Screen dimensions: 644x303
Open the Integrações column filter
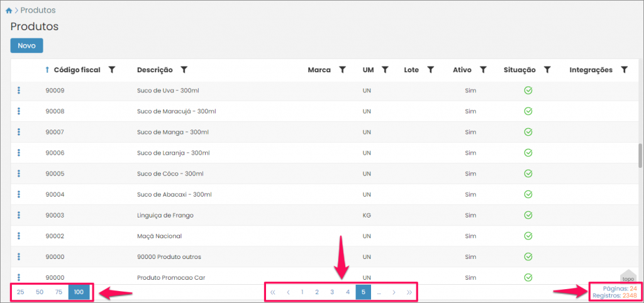[x=624, y=70]
